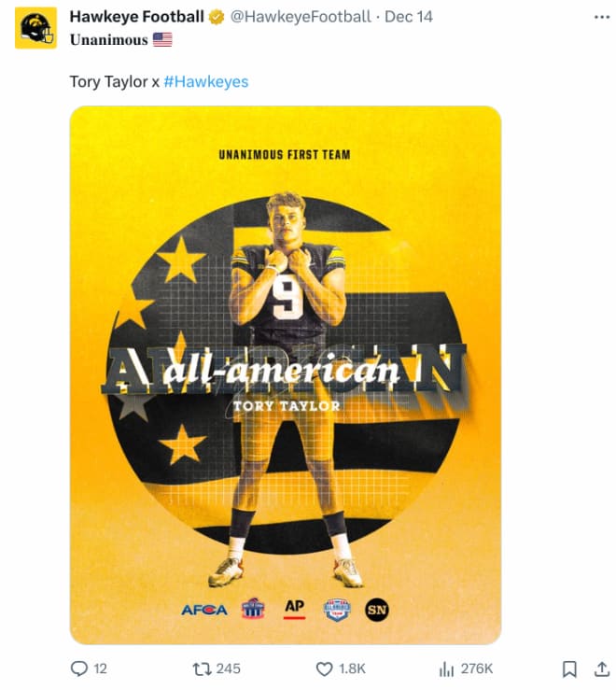Screen dimensions: 616x690
Task: Click the 12 replies count
Action: (x=100, y=669)
